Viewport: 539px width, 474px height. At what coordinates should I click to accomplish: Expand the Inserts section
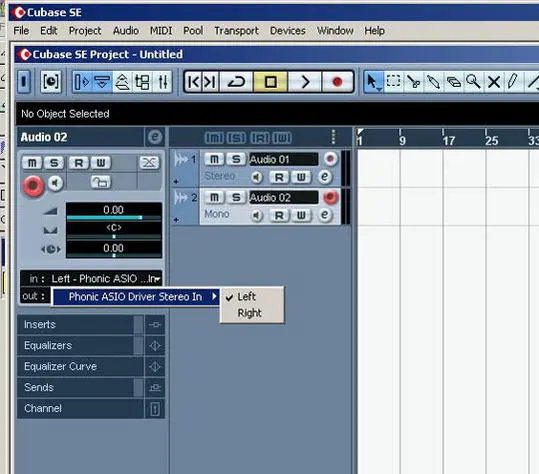point(80,324)
